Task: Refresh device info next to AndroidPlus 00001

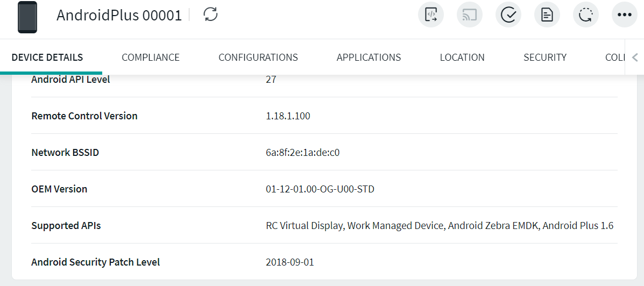Action: (x=210, y=15)
